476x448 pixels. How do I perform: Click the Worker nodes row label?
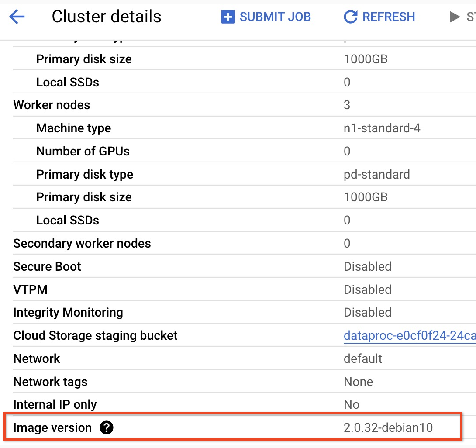(x=52, y=105)
